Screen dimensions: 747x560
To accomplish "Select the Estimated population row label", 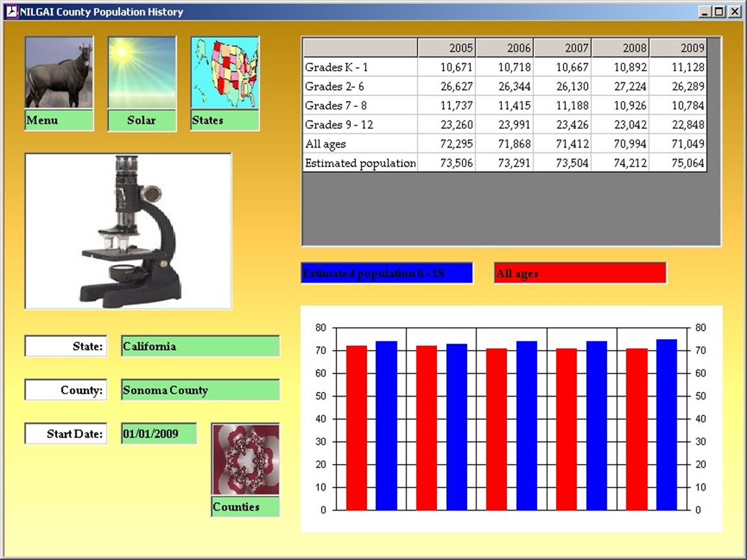I will (x=360, y=163).
